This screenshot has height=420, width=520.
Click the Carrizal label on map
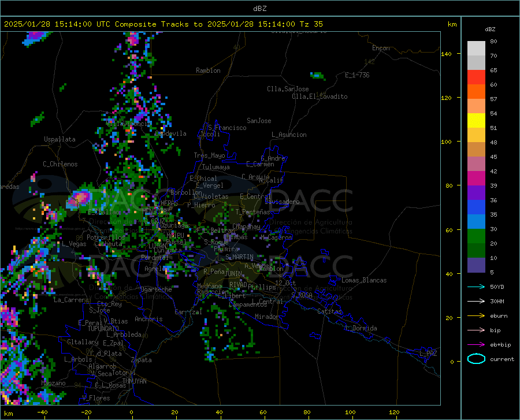pos(188,312)
